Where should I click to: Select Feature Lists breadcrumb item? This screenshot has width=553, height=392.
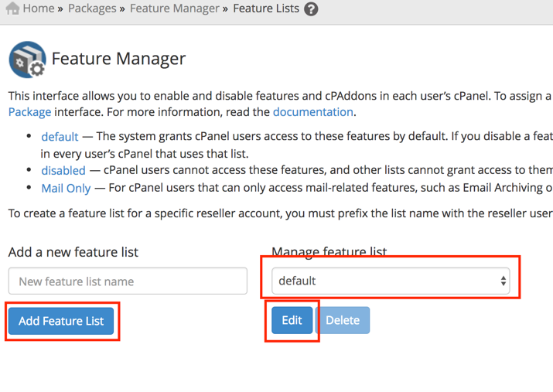[266, 9]
